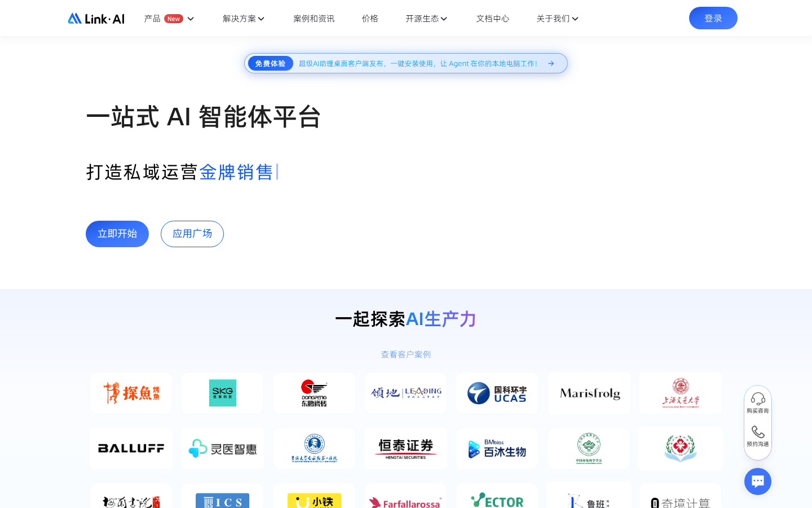This screenshot has height=508, width=812.
Task: Go to 价格 page
Action: [370, 19]
